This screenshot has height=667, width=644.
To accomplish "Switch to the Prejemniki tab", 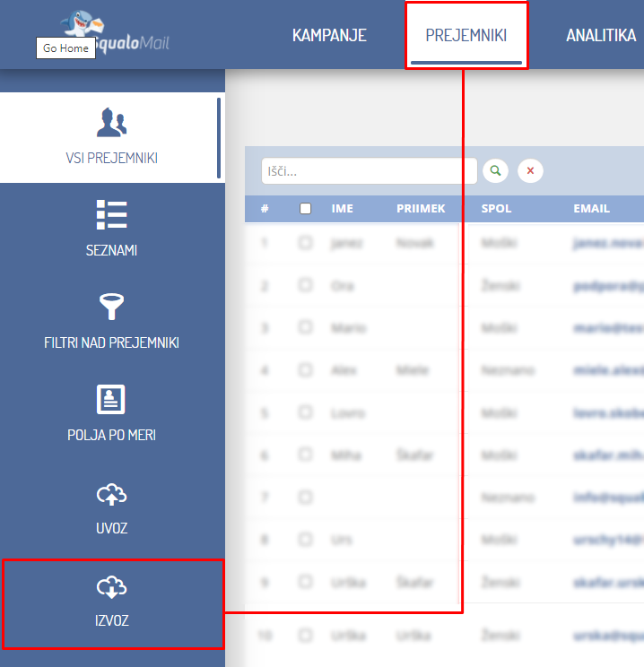I will [x=466, y=36].
